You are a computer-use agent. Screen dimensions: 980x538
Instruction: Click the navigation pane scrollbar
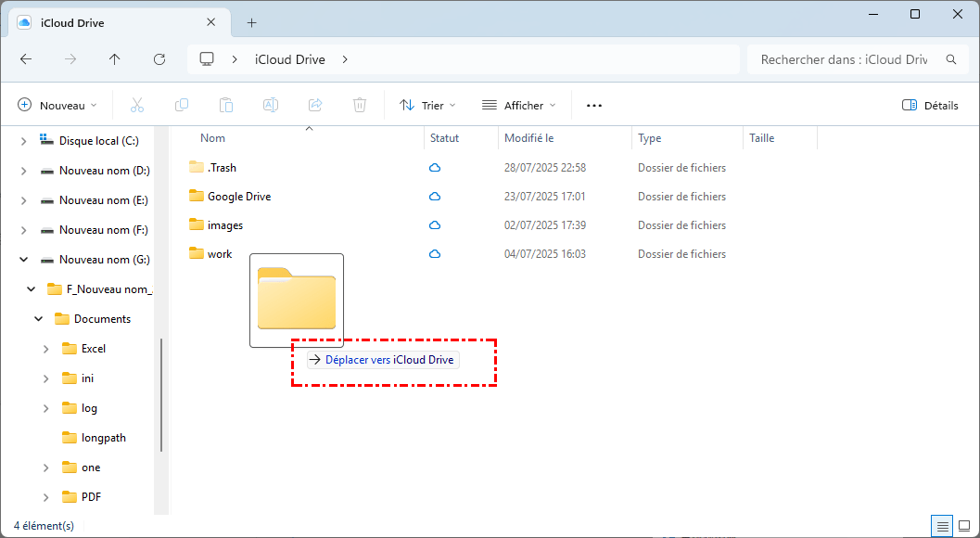[x=162, y=395]
